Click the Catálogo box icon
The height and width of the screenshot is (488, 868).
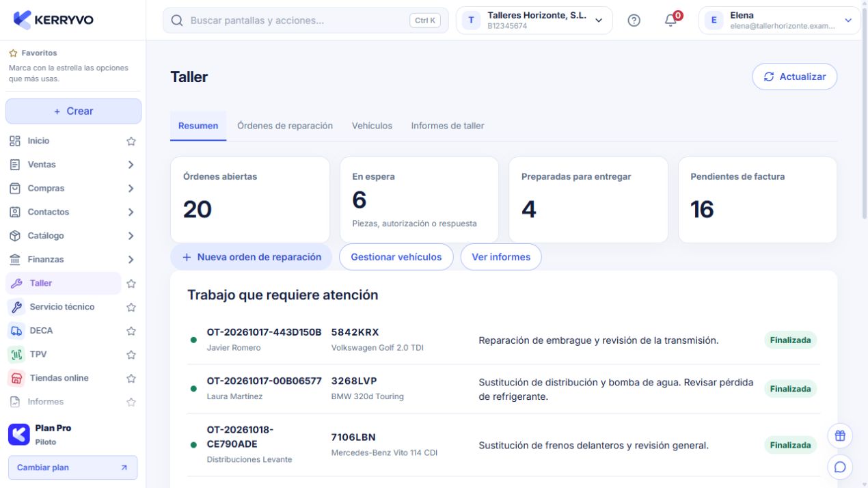pyautogui.click(x=15, y=236)
